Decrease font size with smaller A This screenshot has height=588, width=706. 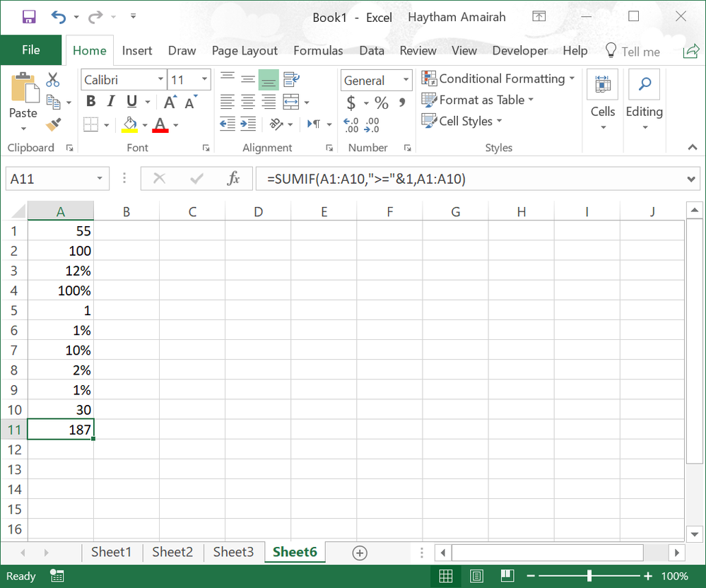(x=191, y=102)
